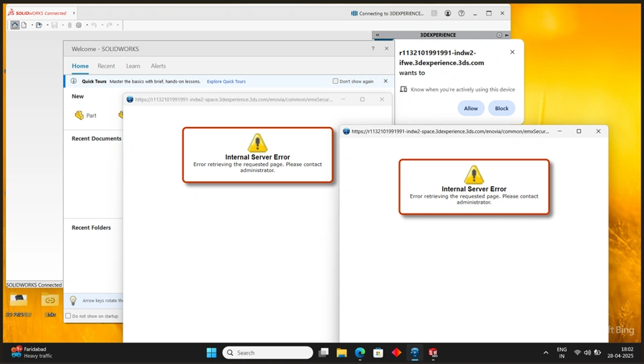
Task: Expand the Undo dropdown arrow
Action: tap(102, 25)
